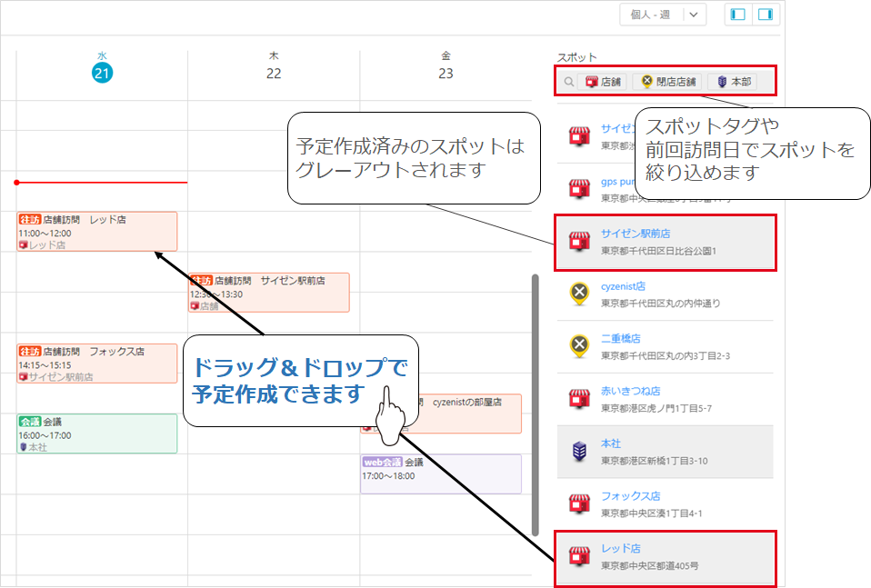
Task: Open web会議 17:00~18:00 event
Action: point(441,474)
